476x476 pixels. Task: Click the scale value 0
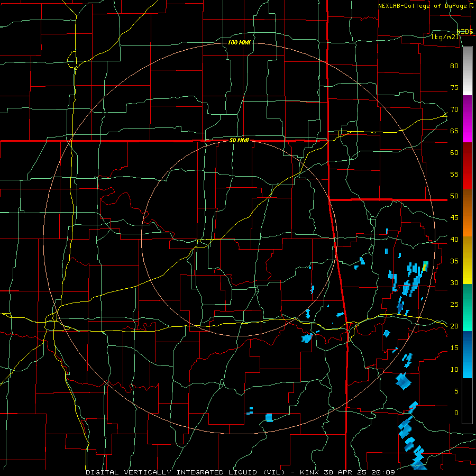click(456, 413)
